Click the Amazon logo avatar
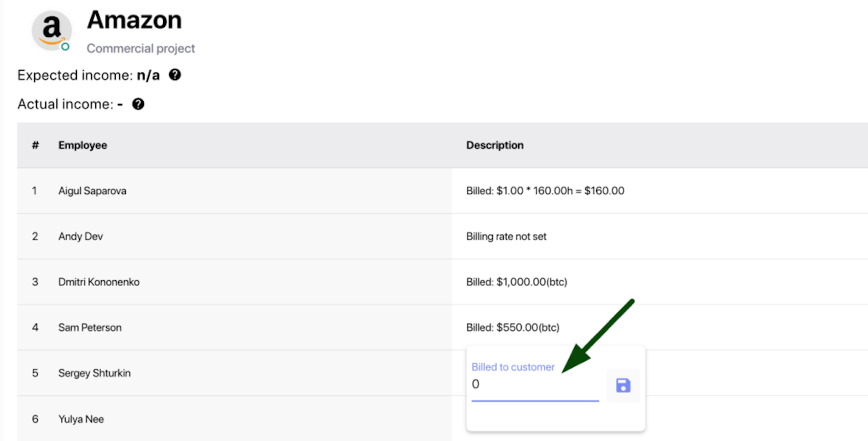The width and height of the screenshot is (868, 441). pos(52,31)
